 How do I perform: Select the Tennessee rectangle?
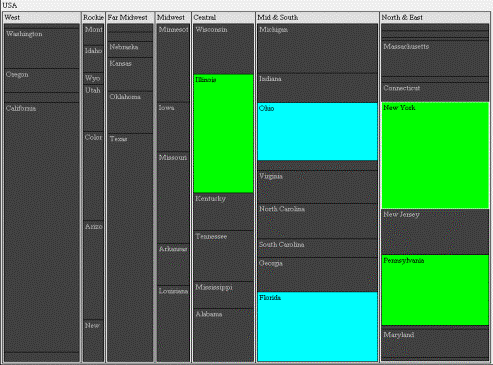tap(223, 256)
